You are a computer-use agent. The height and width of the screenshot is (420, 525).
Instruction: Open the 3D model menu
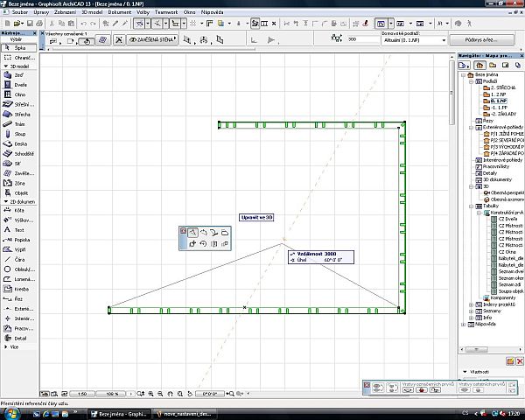coord(92,12)
